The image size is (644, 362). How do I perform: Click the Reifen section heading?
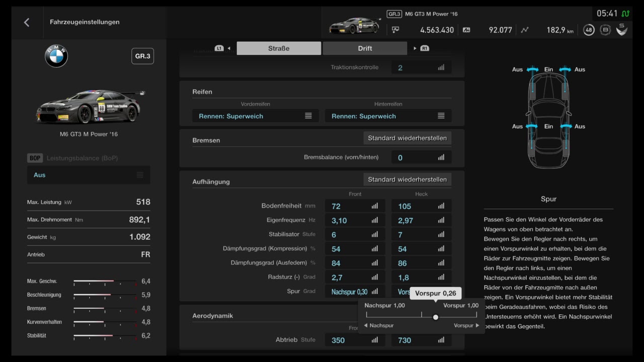202,92
